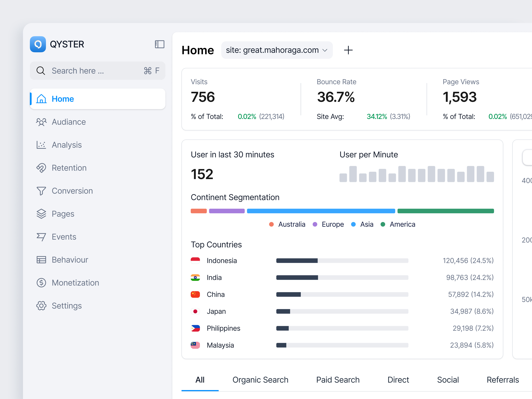Select the Direct traffic tab
The height and width of the screenshot is (399, 532).
(398, 380)
